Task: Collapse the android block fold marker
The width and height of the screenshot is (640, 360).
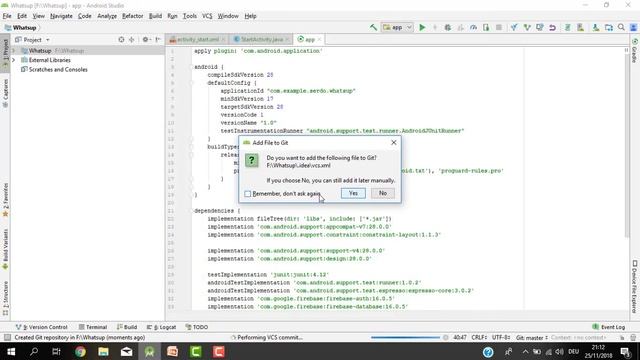Action: 191,67
